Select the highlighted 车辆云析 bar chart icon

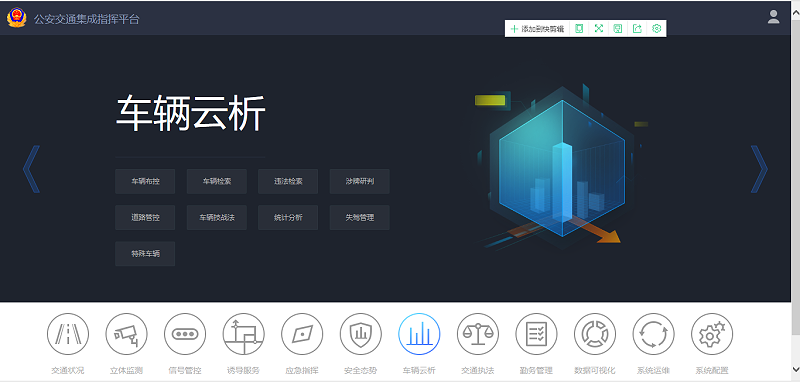tap(419, 334)
